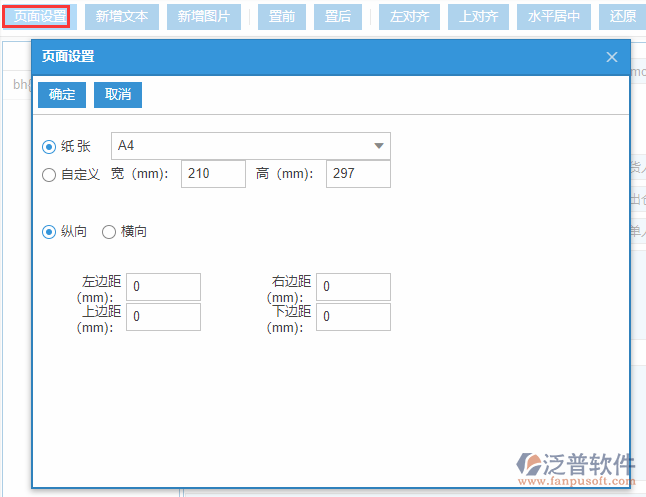Click 新增文本 to add text
The width and height of the screenshot is (646, 497).
[x=122, y=16]
